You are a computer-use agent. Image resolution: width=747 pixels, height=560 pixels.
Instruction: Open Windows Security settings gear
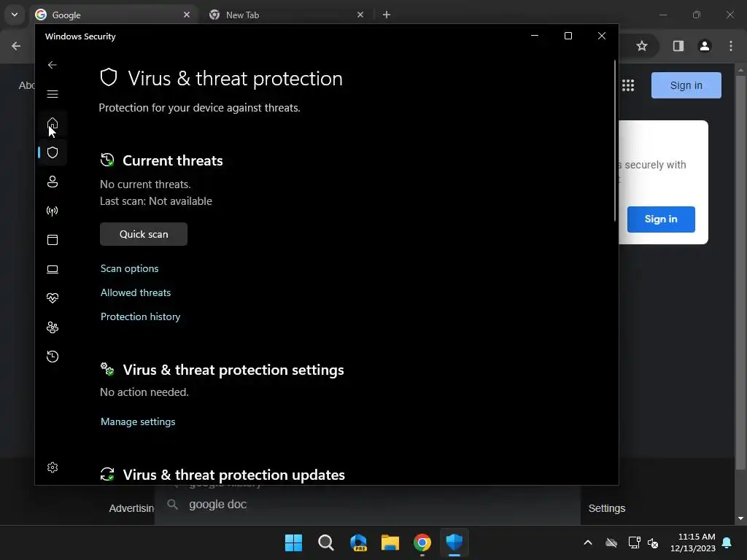(53, 467)
